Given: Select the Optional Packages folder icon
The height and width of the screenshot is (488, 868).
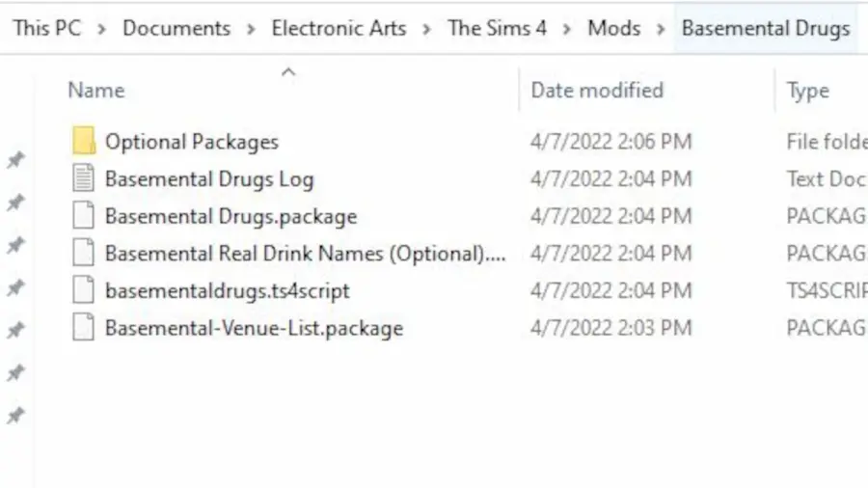Looking at the screenshot, I should pyautogui.click(x=84, y=141).
